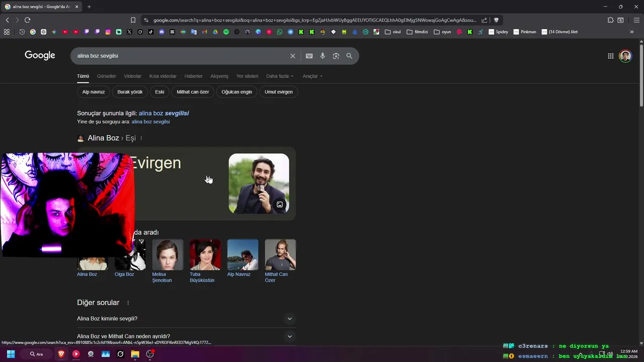The width and height of the screenshot is (644, 362).
Task: Switch to the Videolar tab
Action: click(133, 76)
